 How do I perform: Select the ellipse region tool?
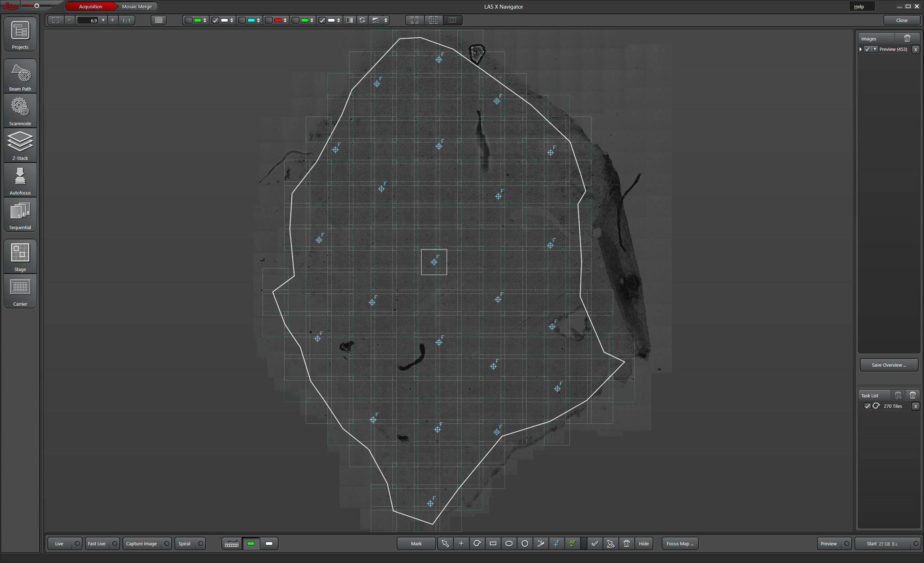[509, 544]
